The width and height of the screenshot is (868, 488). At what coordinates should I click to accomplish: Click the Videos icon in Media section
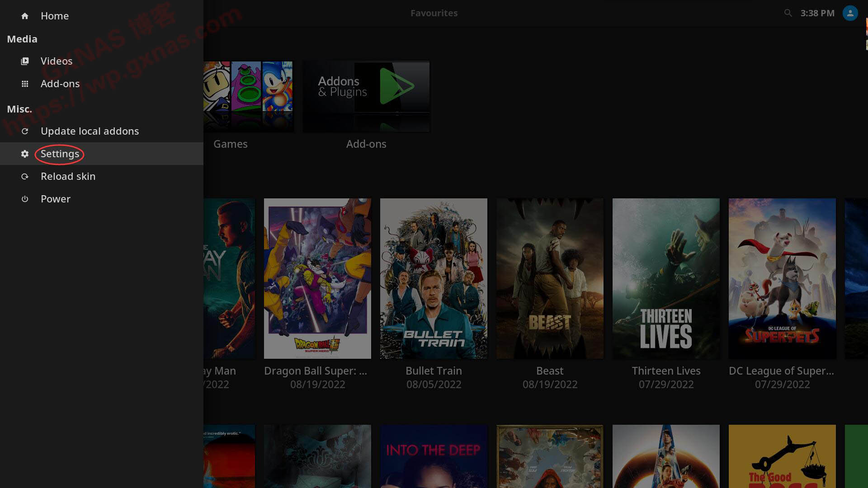pos(25,61)
